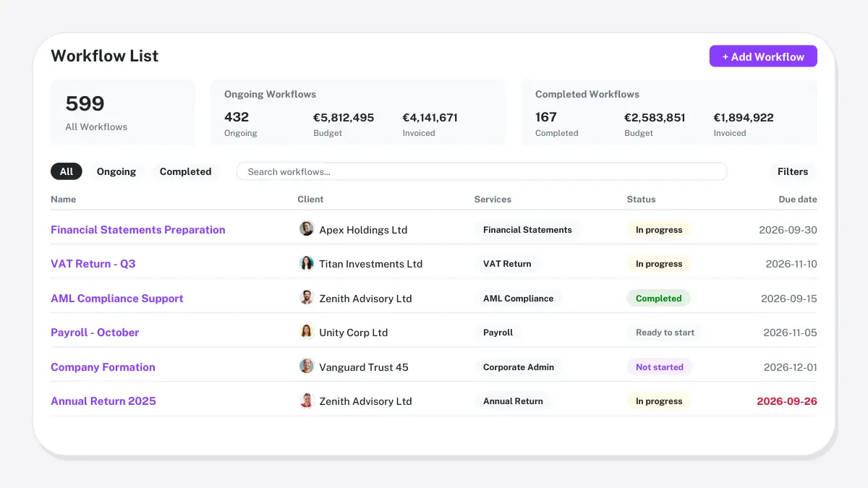Click the green Completed status badge

pyautogui.click(x=659, y=299)
